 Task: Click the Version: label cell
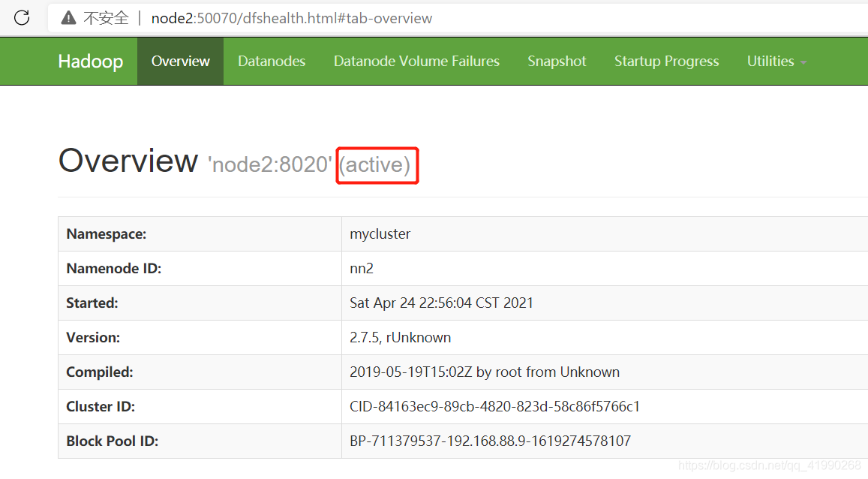click(x=200, y=337)
